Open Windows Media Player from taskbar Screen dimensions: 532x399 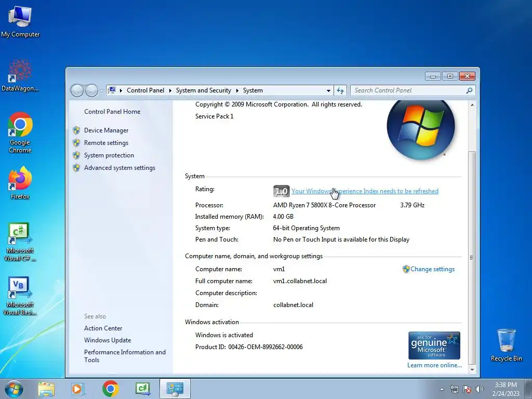click(x=78, y=389)
